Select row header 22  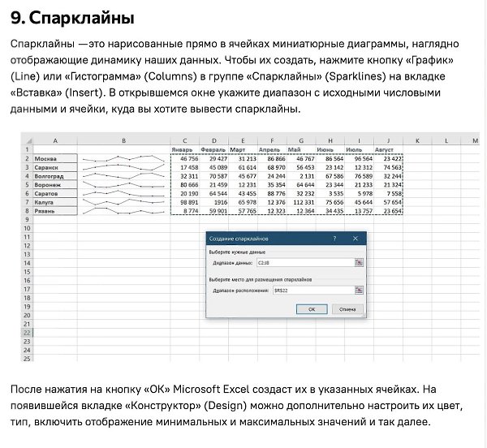coord(27,333)
